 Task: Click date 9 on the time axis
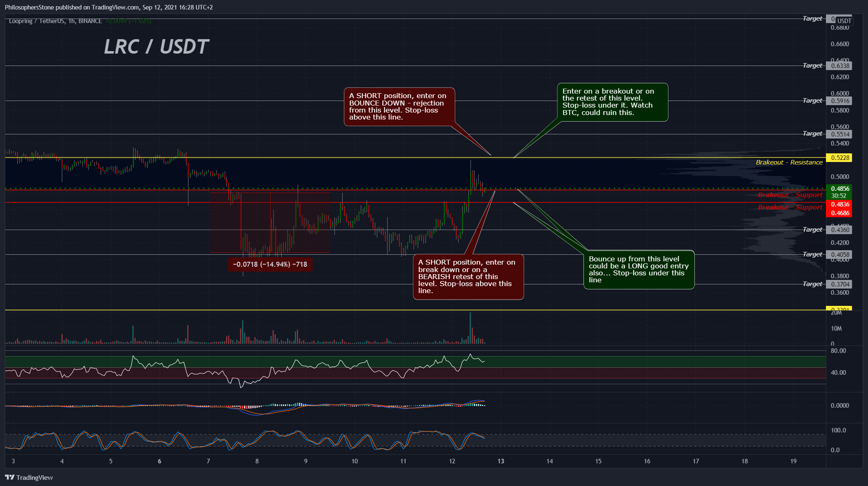(x=306, y=461)
